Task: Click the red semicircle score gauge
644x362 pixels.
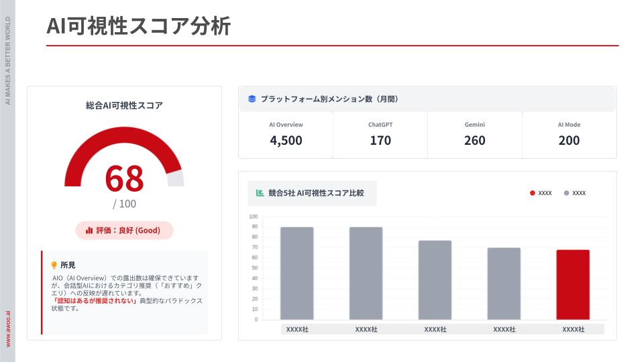Action: pos(80,156)
